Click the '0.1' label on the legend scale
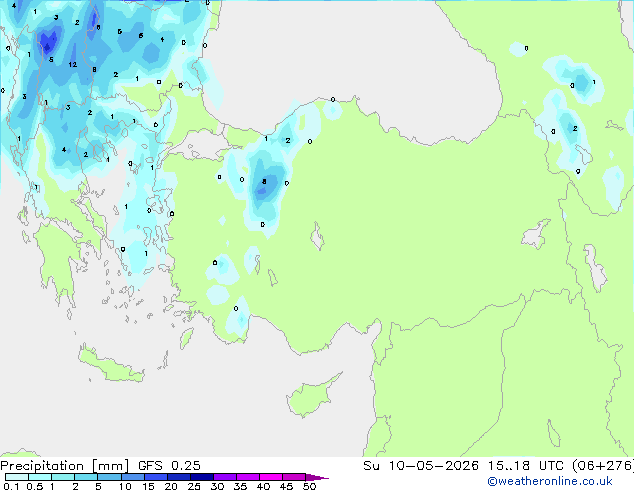Viewport: 634px width, 490px height. point(11,486)
